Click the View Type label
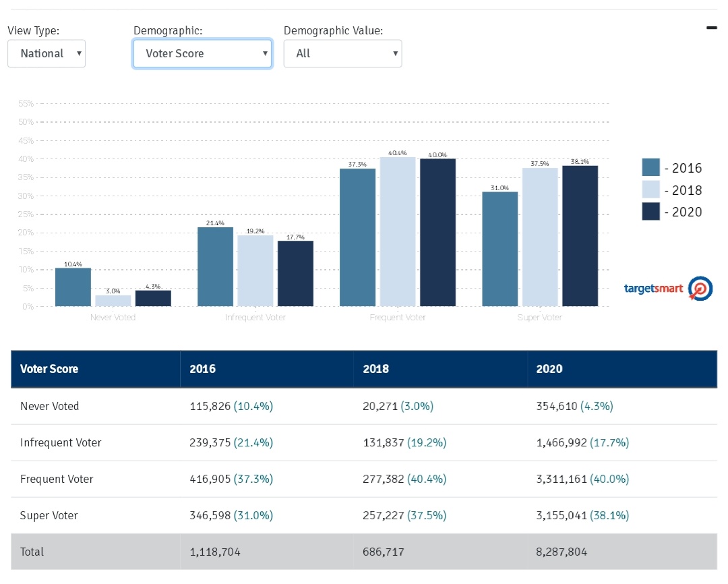The height and width of the screenshot is (584, 728). 34,30
